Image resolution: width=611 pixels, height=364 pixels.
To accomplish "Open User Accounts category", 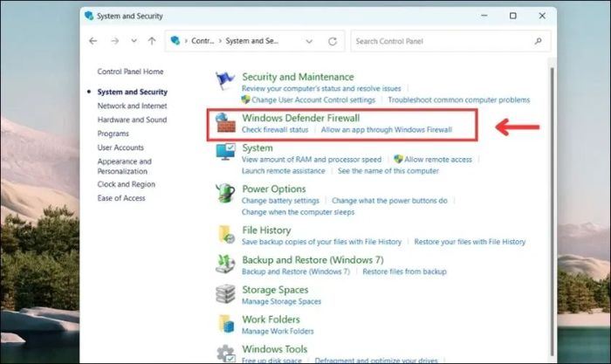I will click(120, 148).
